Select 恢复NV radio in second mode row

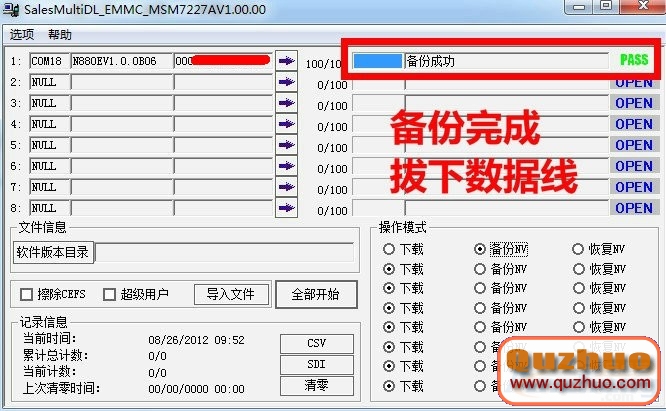point(579,269)
